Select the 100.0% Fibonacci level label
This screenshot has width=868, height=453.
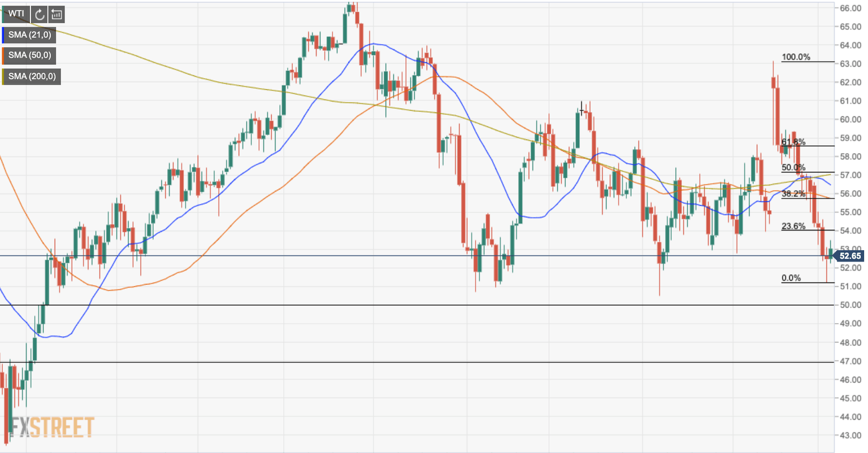point(796,57)
